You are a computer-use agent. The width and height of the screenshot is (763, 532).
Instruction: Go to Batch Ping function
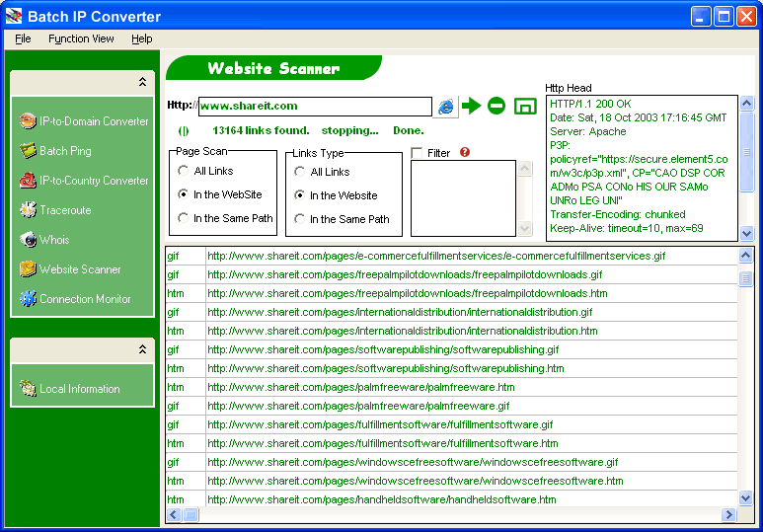click(x=65, y=151)
